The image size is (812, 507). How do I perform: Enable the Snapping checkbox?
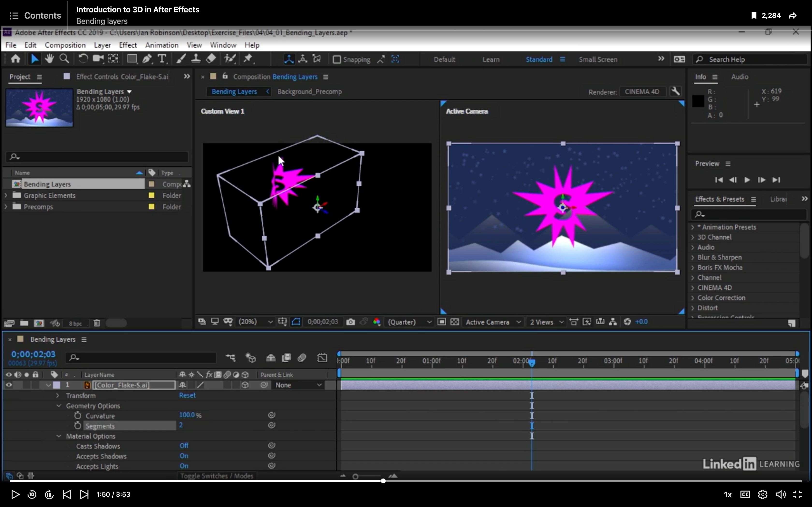pyautogui.click(x=337, y=60)
